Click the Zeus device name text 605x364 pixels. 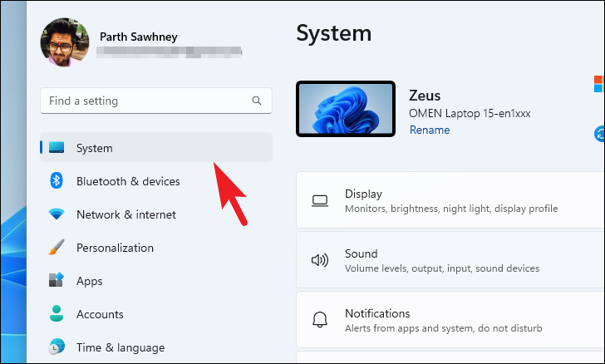click(425, 96)
